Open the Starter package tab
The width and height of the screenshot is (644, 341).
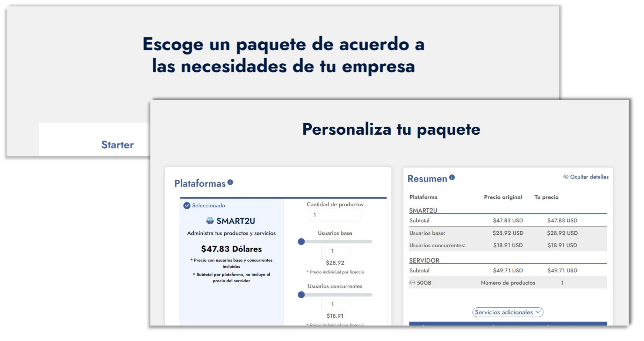click(117, 145)
